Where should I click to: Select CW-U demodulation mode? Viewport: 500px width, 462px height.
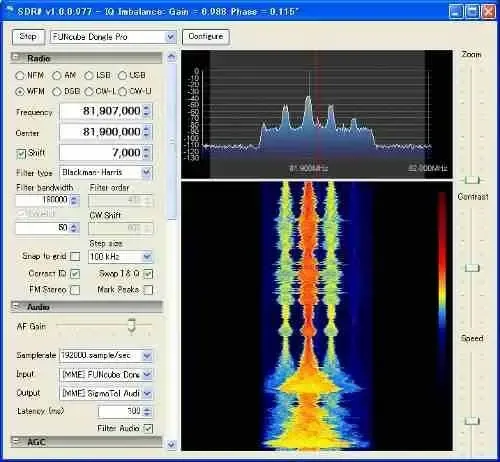[x=122, y=91]
